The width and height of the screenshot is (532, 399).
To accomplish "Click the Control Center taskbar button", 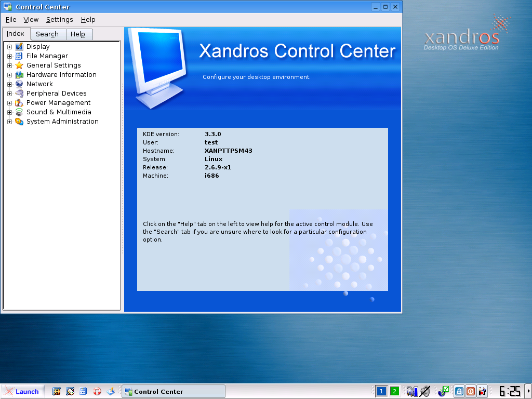I will pyautogui.click(x=174, y=392).
